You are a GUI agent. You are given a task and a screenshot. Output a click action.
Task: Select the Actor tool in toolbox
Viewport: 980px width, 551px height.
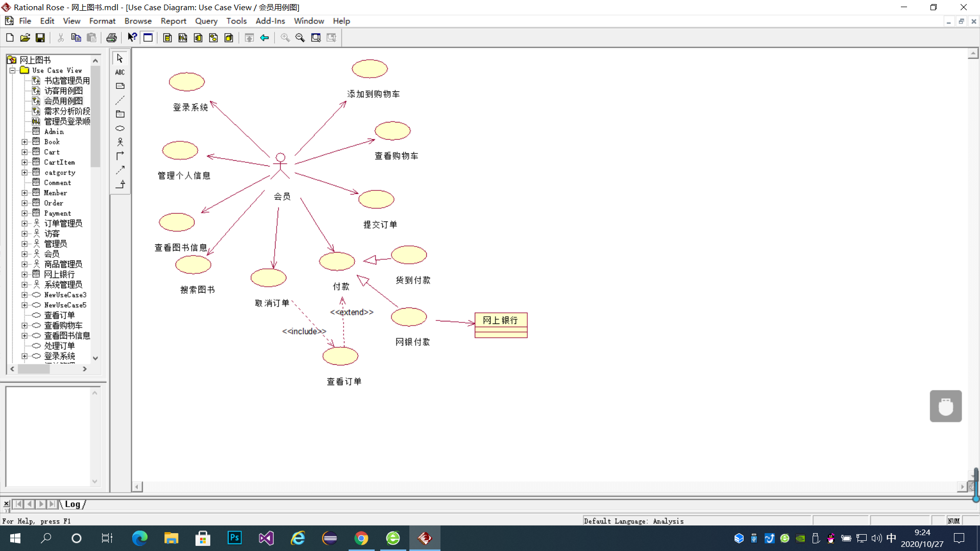pos(120,142)
